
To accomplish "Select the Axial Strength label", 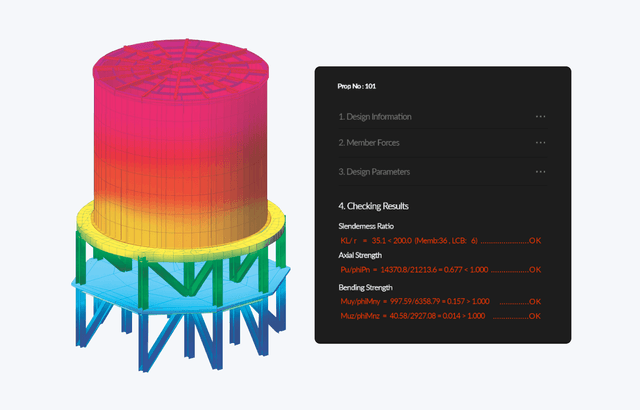I will [363, 255].
